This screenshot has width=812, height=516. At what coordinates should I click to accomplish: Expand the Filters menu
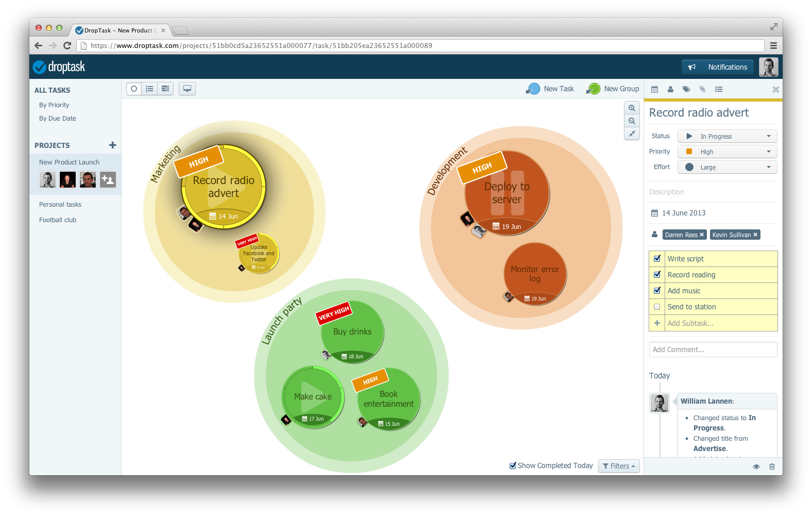click(619, 466)
